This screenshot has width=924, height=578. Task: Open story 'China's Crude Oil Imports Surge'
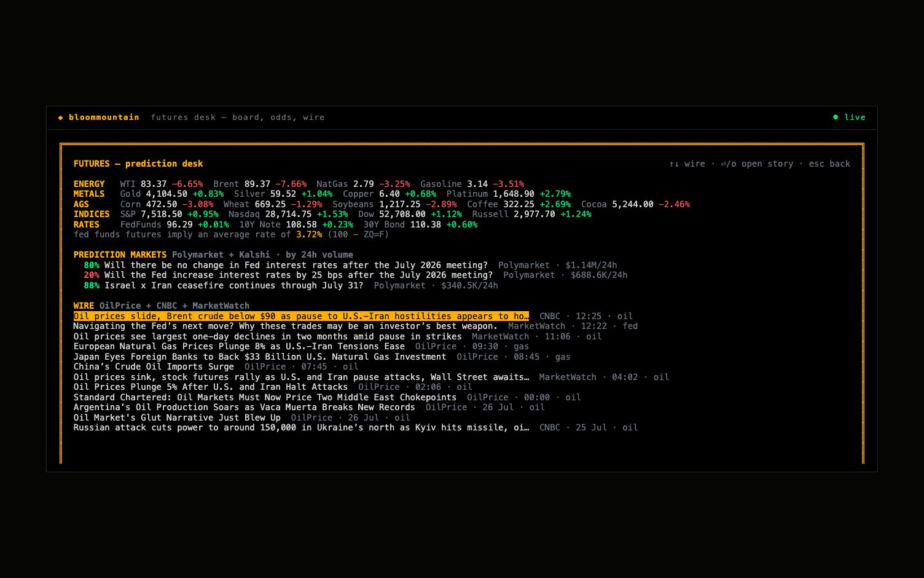[x=154, y=366]
